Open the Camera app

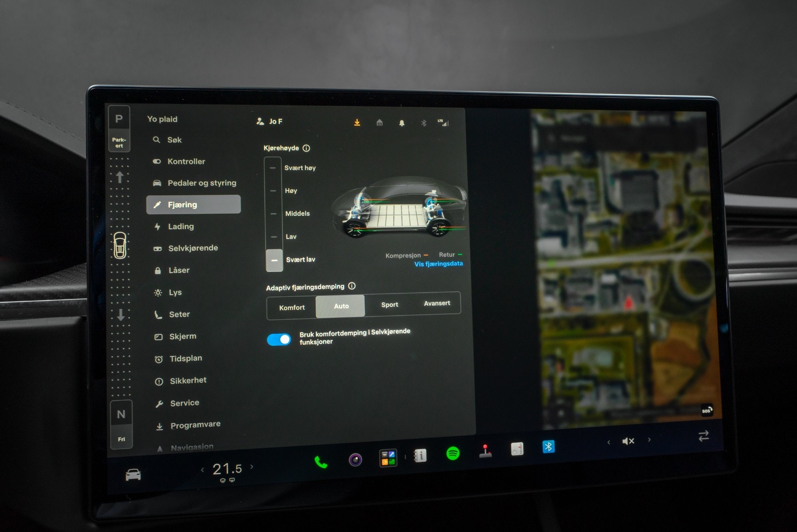355,459
